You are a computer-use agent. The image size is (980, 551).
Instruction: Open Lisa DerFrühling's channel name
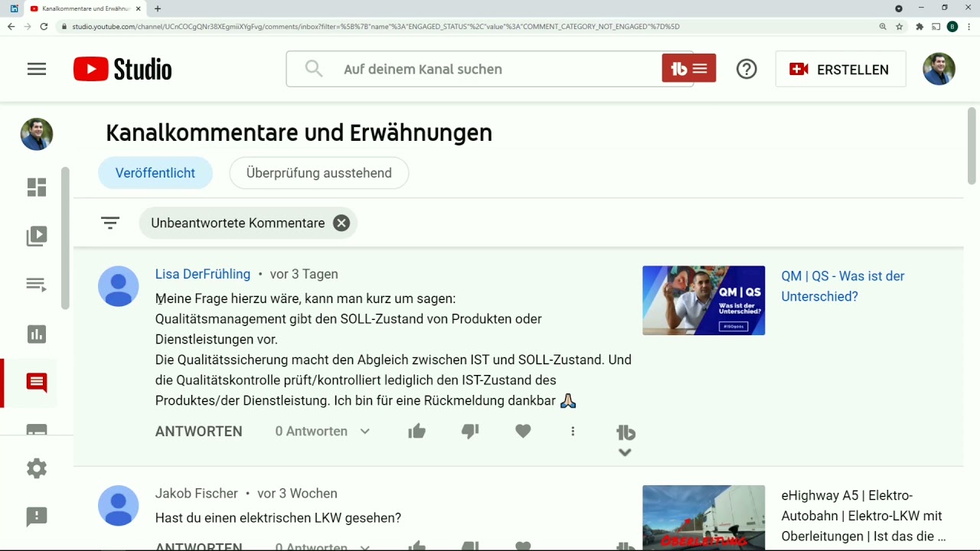(x=203, y=274)
